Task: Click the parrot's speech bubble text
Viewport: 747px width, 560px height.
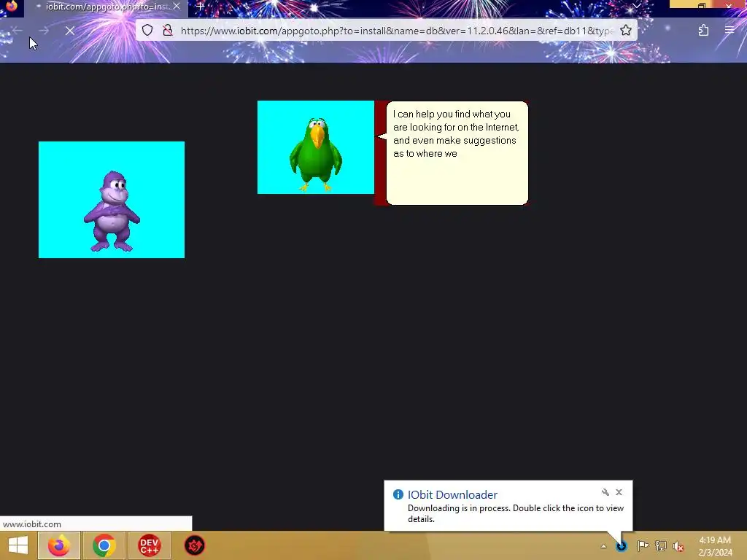Action: click(x=455, y=134)
